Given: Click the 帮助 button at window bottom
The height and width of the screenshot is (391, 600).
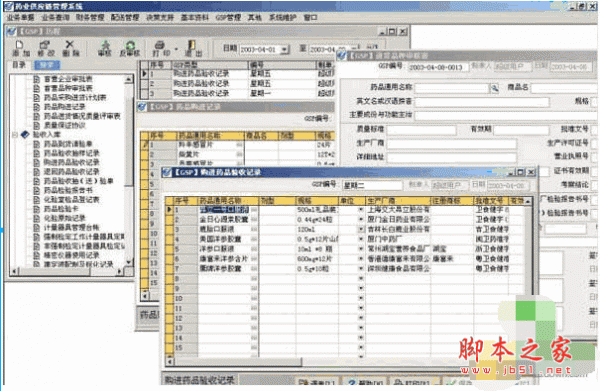Looking at the screenshot, I should click(x=364, y=383).
